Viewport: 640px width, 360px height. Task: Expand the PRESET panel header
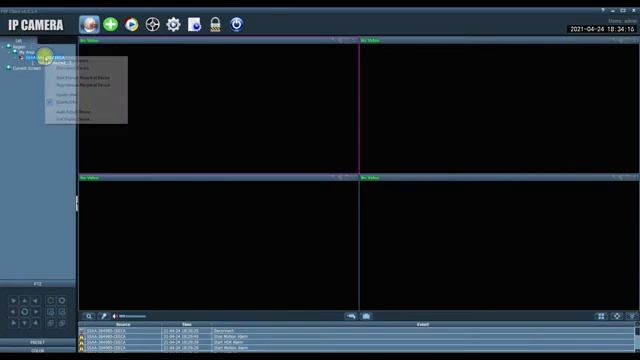pos(38,342)
